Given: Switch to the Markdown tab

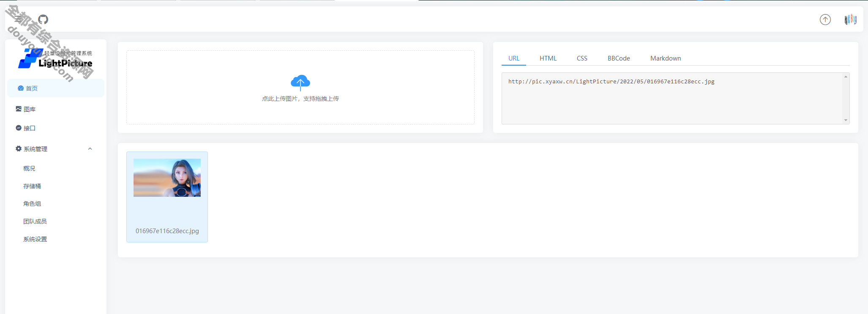Looking at the screenshot, I should 666,58.
